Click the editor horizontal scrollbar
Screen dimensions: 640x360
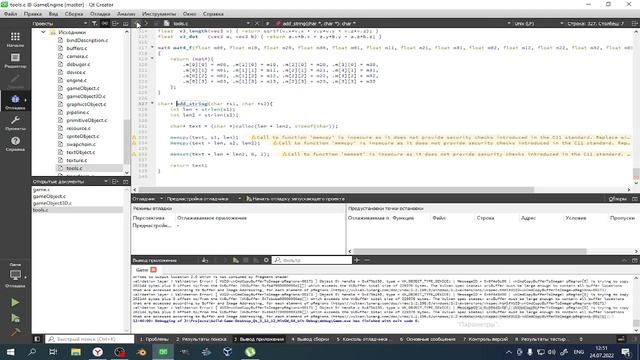[336, 189]
